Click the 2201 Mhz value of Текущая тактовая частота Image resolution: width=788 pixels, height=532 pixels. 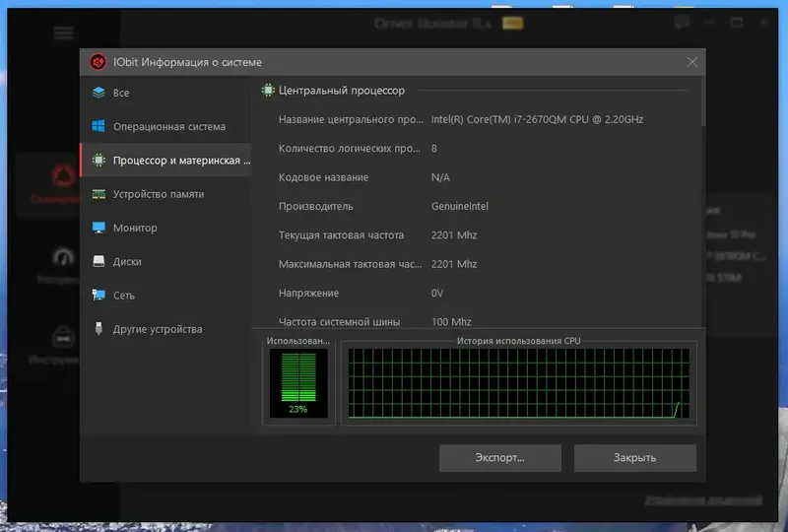[x=454, y=234]
